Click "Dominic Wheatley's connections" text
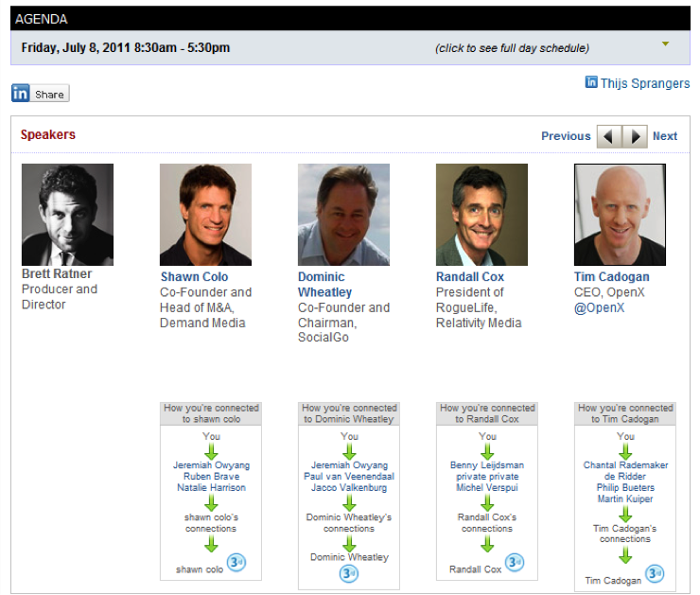The image size is (700, 595). [349, 523]
